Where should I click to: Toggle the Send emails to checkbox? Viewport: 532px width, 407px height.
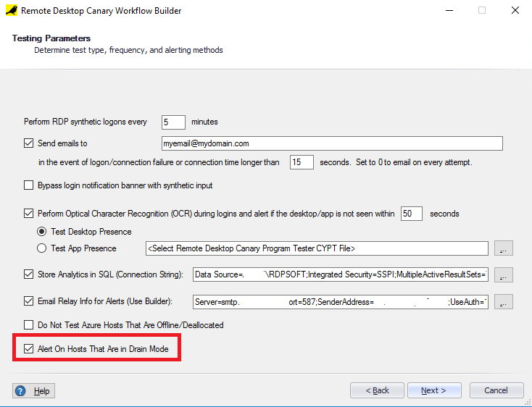pos(28,143)
